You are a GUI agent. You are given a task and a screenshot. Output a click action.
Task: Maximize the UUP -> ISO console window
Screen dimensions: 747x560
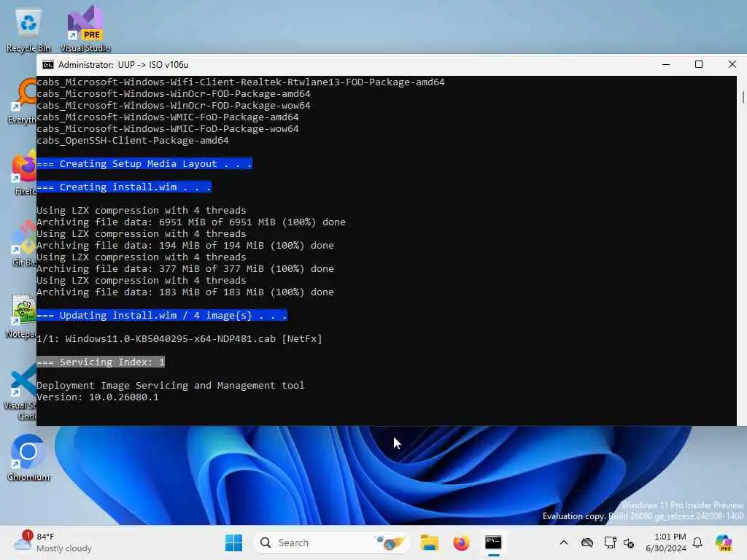point(699,64)
